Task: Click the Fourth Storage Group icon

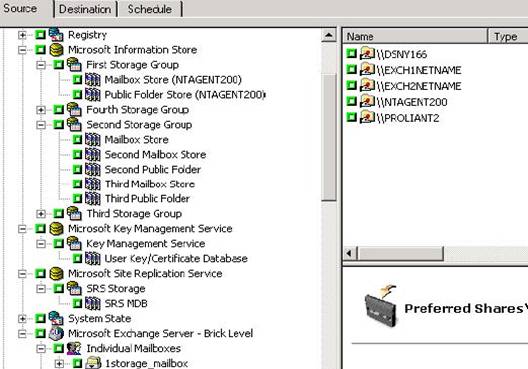Action: click(74, 109)
